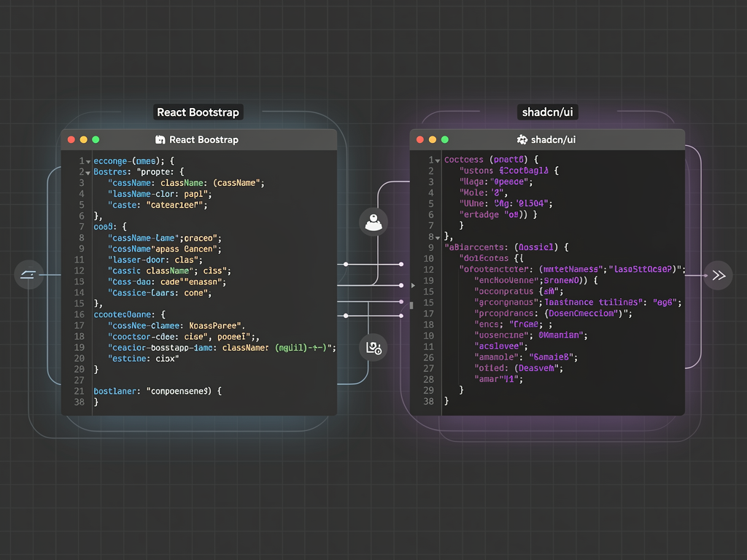
Task: Click the "otied: (Deasvem" line
Action: (519, 368)
